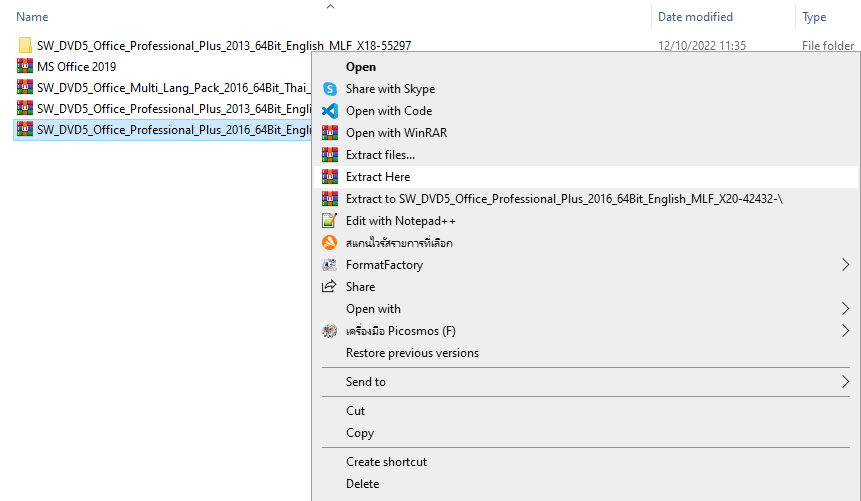Screen dimensions: 861x501
Task: Select Extract Here
Action: tap(378, 177)
